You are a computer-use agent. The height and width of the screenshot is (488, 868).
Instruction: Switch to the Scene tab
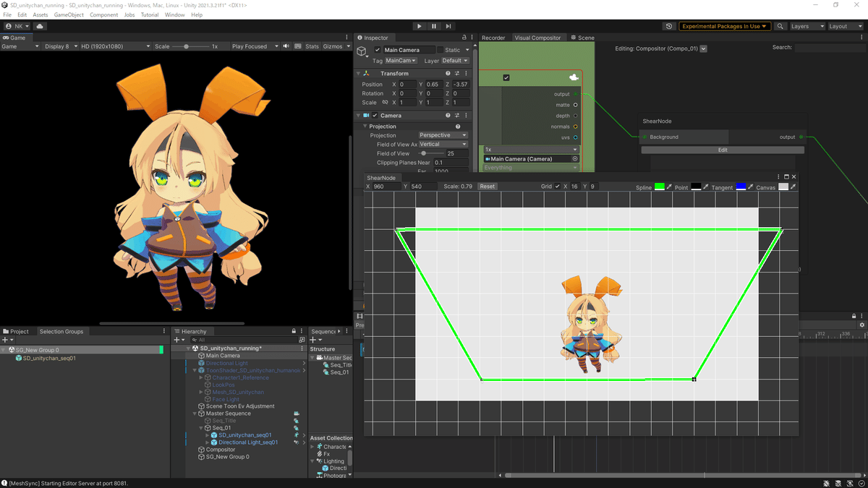click(582, 38)
